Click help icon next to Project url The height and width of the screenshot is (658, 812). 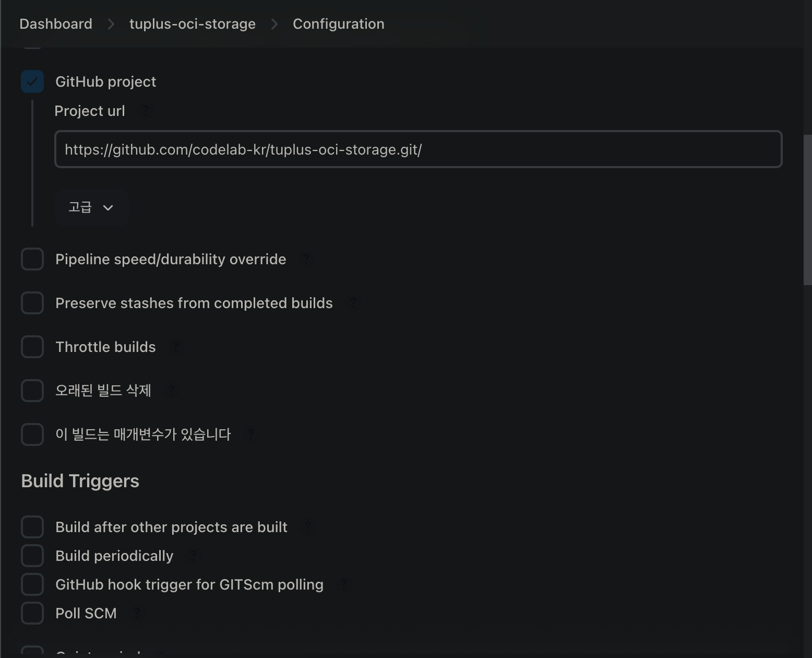pos(146,111)
